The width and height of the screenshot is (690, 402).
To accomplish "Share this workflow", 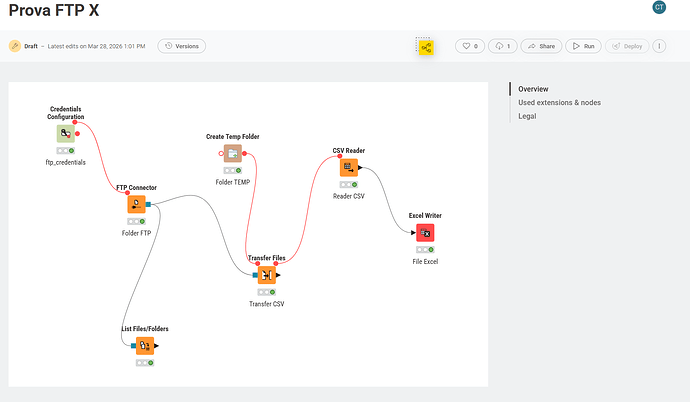I will point(542,46).
